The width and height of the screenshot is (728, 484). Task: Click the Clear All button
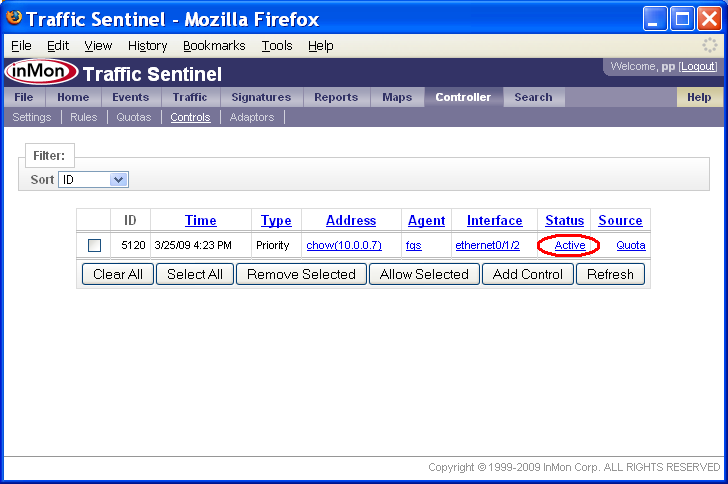click(118, 274)
